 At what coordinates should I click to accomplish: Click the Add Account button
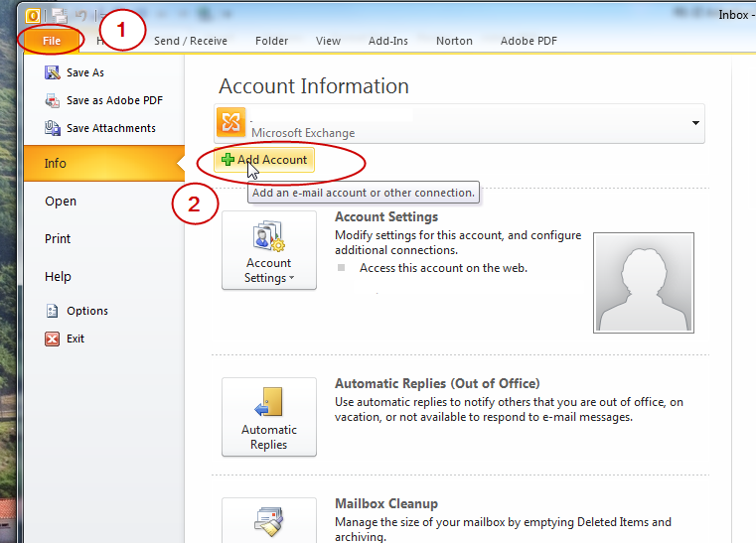pyautogui.click(x=264, y=160)
